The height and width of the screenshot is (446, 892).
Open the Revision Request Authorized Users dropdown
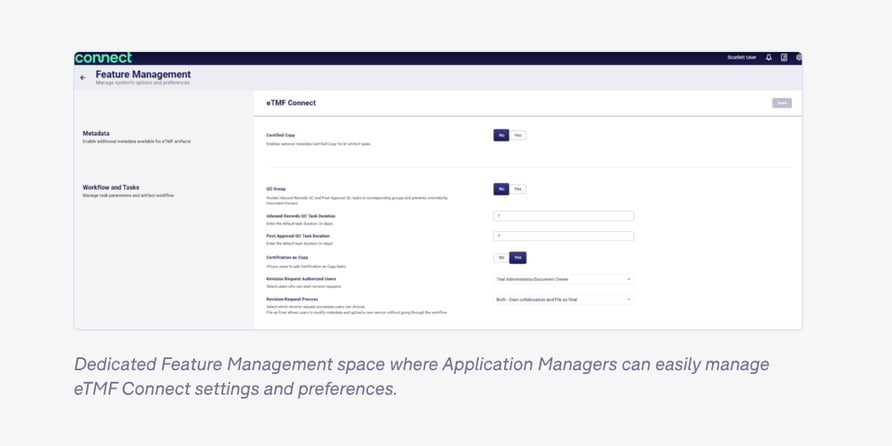click(563, 279)
